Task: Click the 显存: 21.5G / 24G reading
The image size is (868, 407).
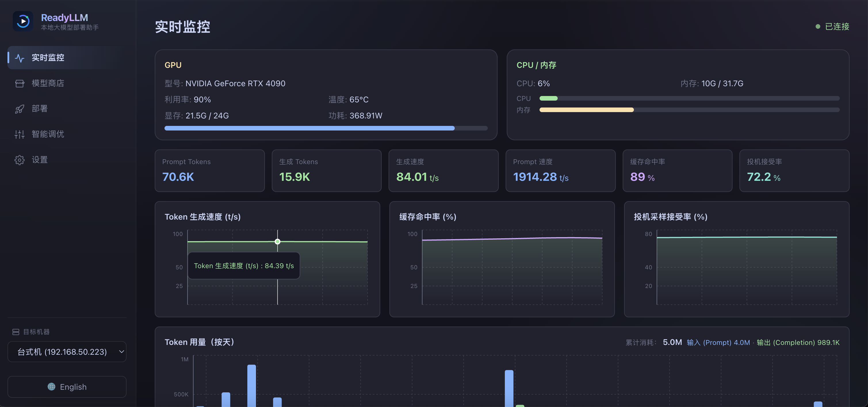Action: click(196, 116)
